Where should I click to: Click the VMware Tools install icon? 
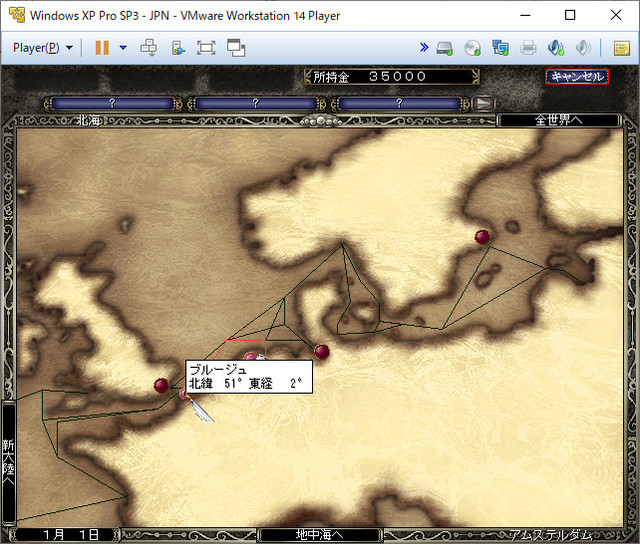tap(178, 48)
